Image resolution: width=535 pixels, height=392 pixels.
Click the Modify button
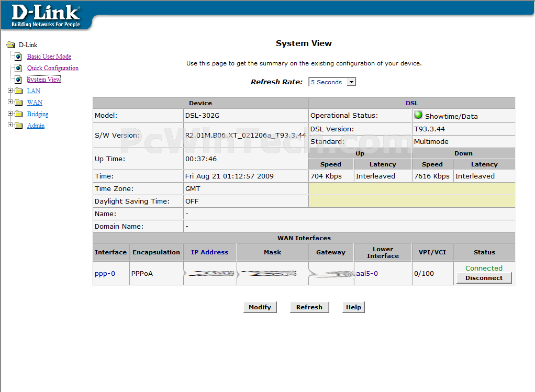260,307
